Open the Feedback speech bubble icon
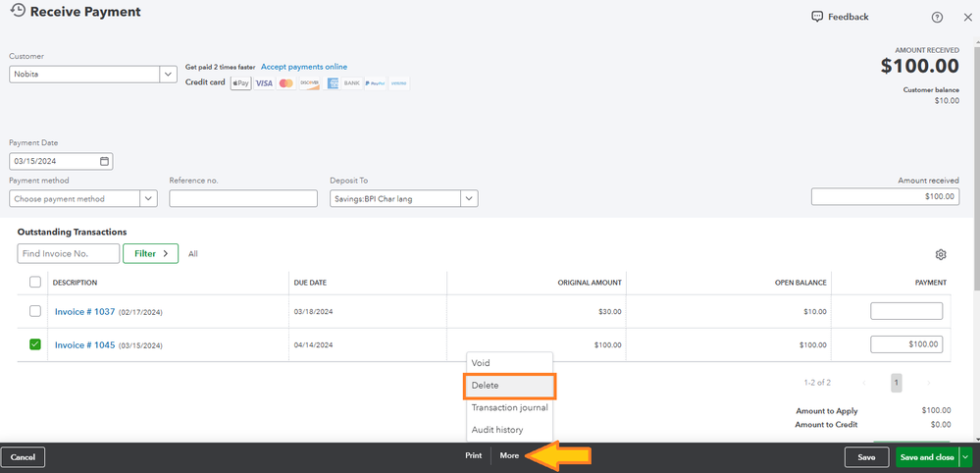Viewport: 980px width, 473px height. [x=817, y=17]
